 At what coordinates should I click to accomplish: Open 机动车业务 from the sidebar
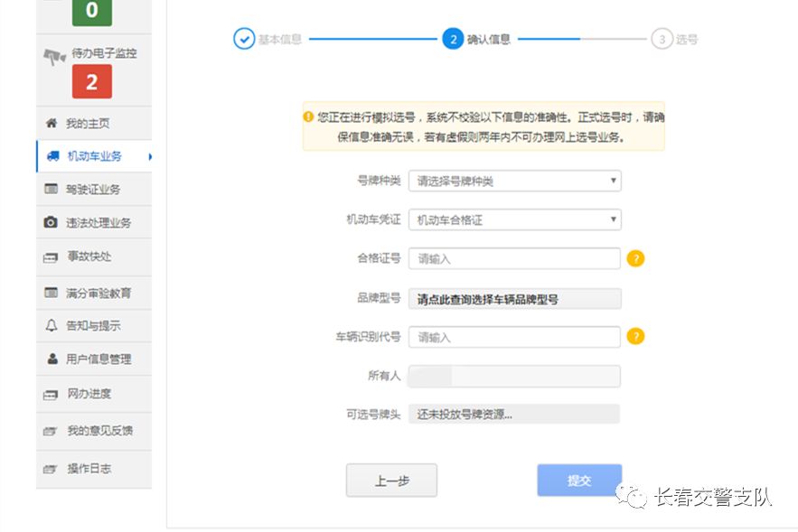pos(86,154)
